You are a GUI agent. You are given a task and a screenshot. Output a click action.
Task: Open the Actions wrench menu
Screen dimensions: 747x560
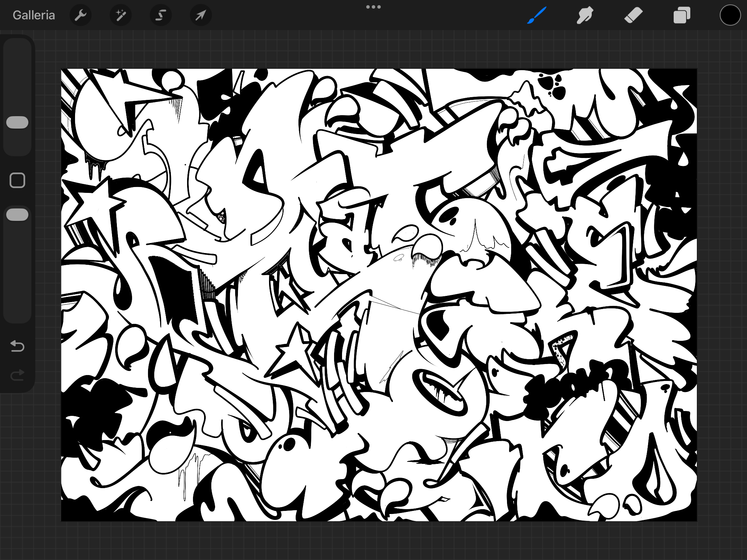pos(81,15)
